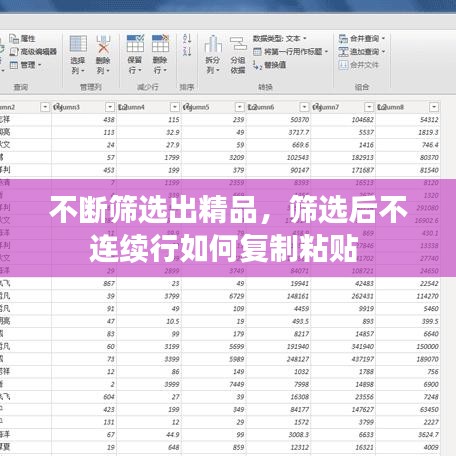456x456 pixels.
Task: Expand the 追加查询 append queries menu
Action: [362, 52]
